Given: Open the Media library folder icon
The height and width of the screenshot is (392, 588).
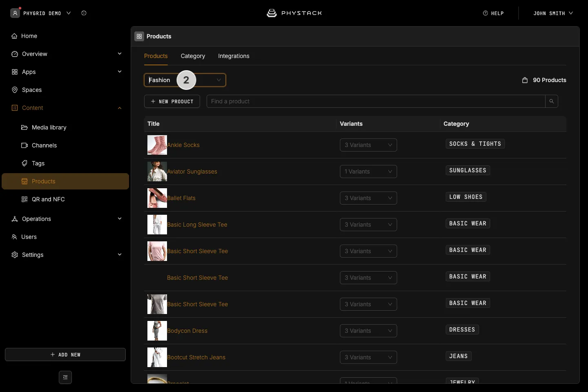Looking at the screenshot, I should (24, 127).
